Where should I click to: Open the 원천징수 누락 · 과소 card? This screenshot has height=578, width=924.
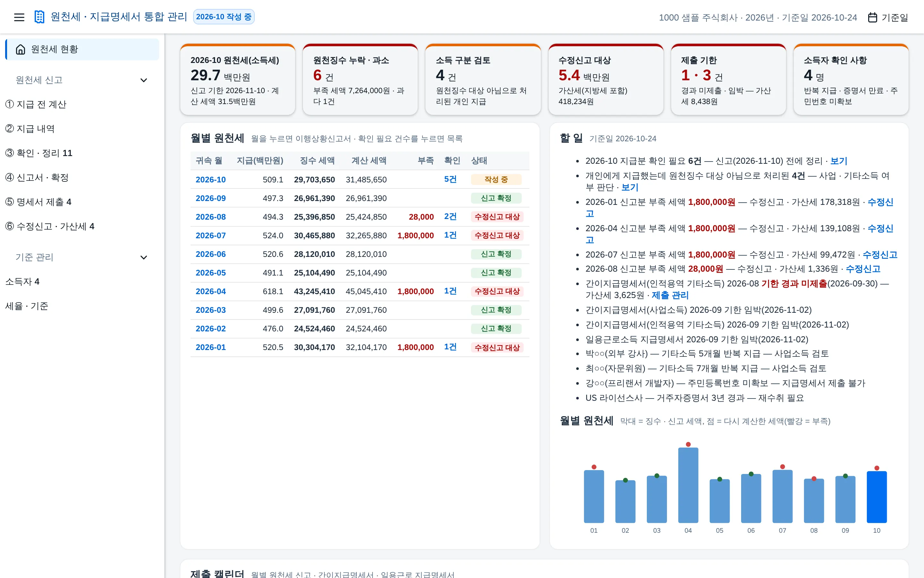pos(360,80)
